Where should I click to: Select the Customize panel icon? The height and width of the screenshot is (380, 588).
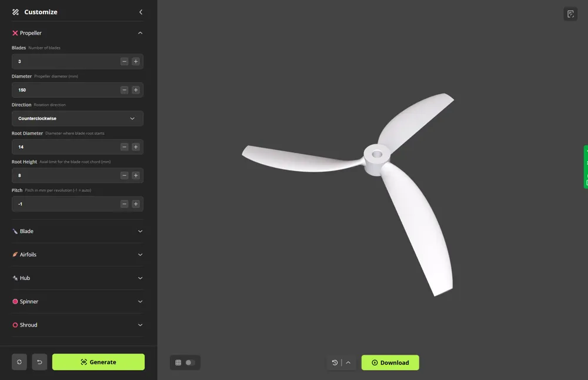(x=15, y=12)
